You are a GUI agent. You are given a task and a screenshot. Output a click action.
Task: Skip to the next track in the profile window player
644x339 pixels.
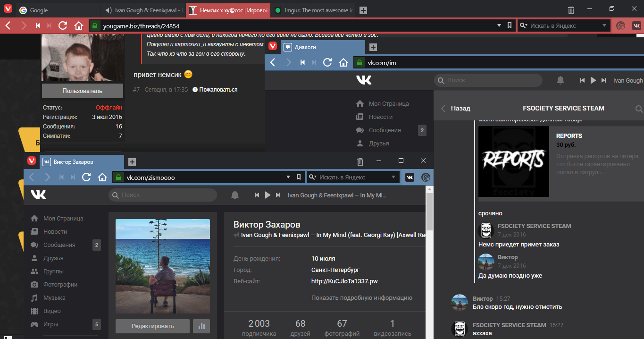click(x=278, y=195)
